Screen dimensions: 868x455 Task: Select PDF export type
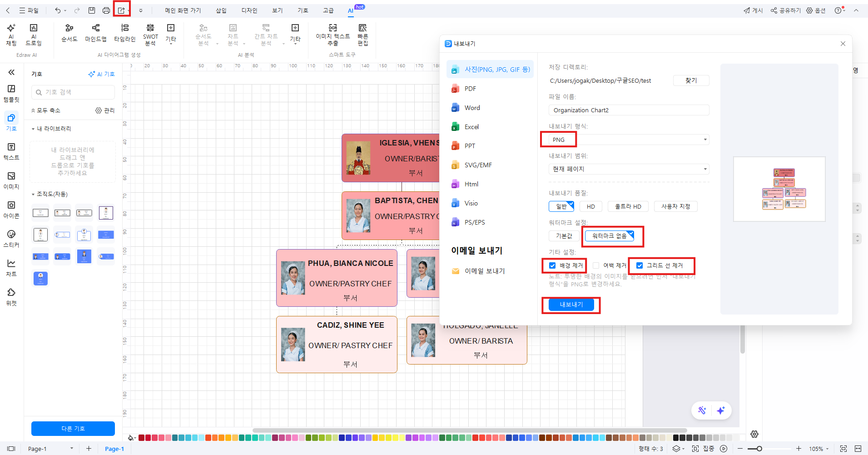(x=490, y=89)
